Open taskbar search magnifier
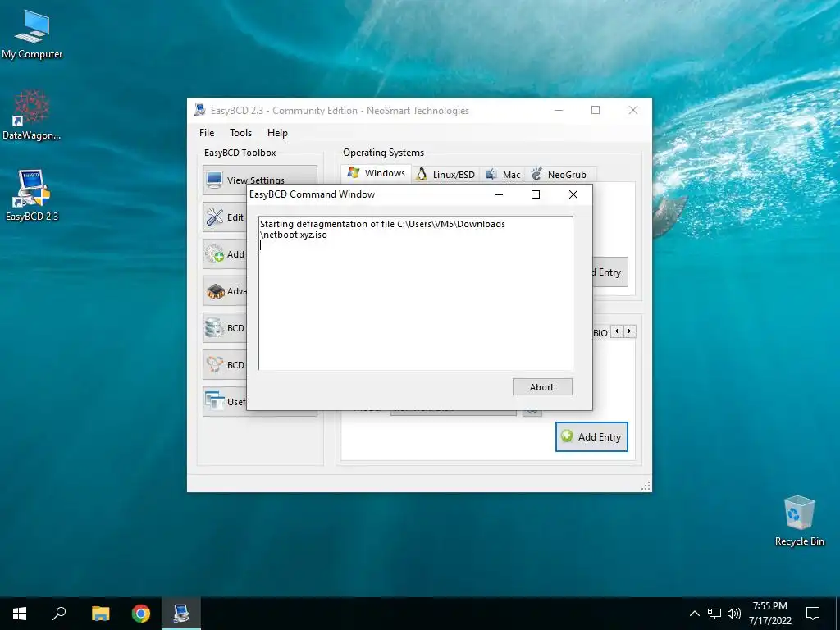 tap(59, 614)
